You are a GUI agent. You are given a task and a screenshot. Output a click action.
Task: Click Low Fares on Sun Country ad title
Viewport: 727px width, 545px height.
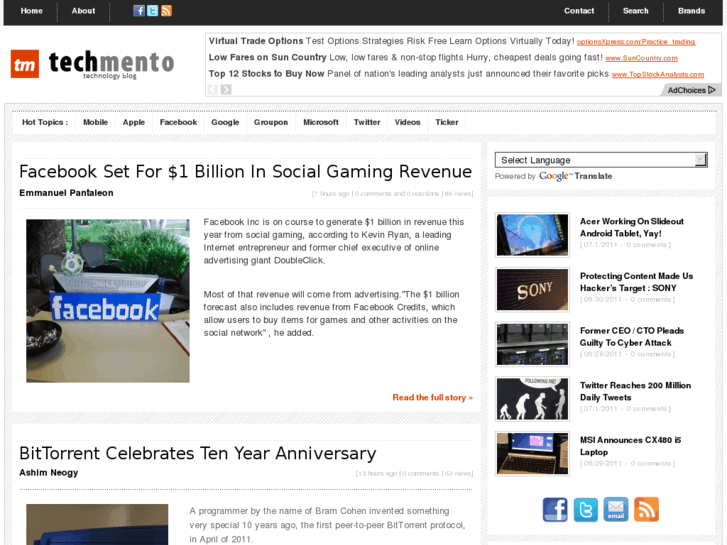[268, 57]
